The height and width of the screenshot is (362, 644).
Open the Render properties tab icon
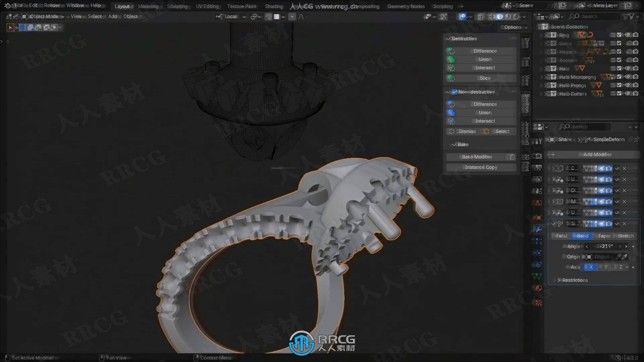tap(539, 156)
